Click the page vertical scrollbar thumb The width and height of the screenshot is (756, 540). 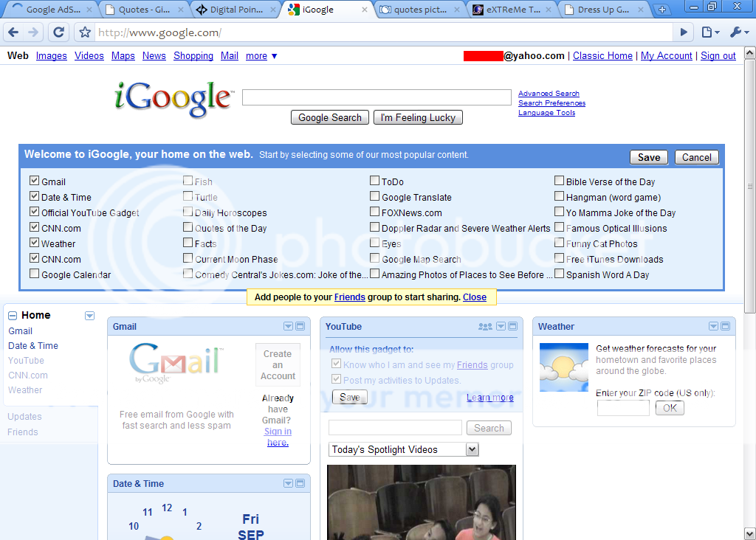[750, 186]
